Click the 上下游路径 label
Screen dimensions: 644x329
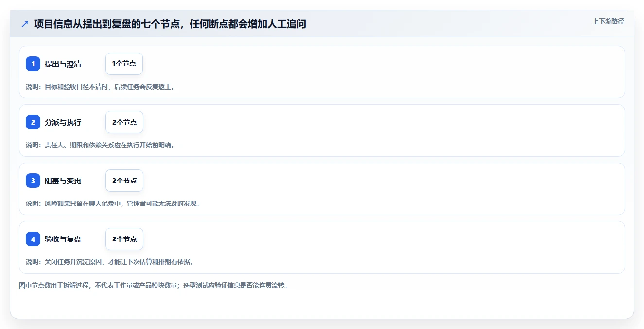point(608,21)
